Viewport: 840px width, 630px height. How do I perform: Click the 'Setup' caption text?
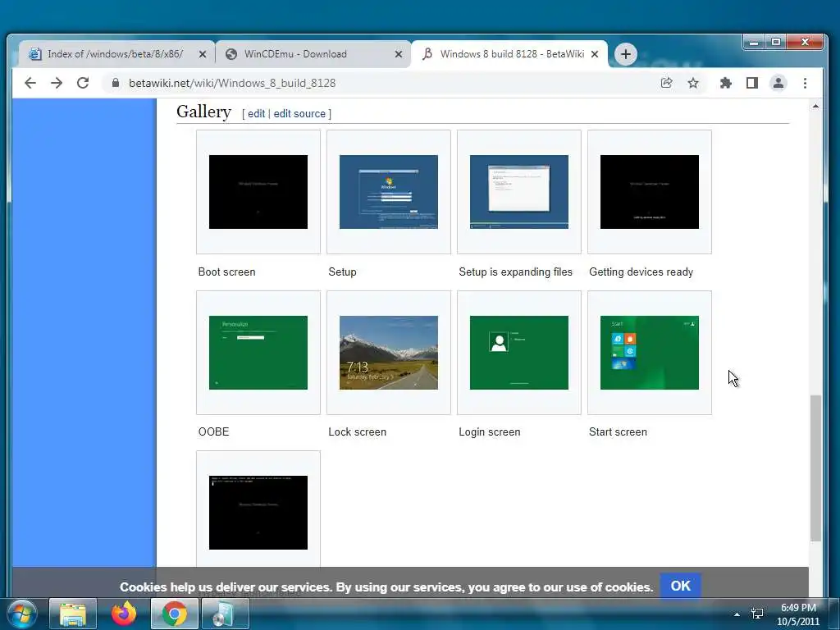[x=342, y=272]
